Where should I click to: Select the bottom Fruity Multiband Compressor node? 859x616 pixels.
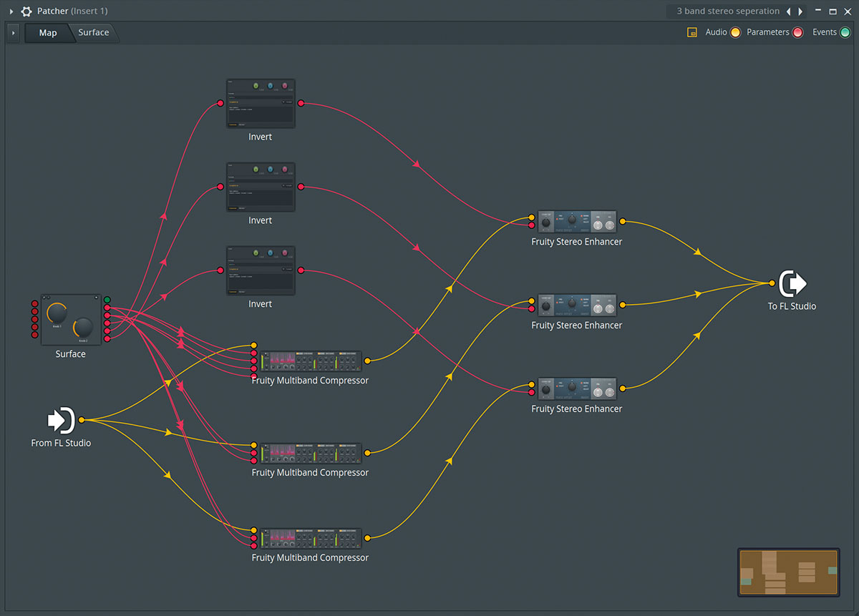point(311,538)
